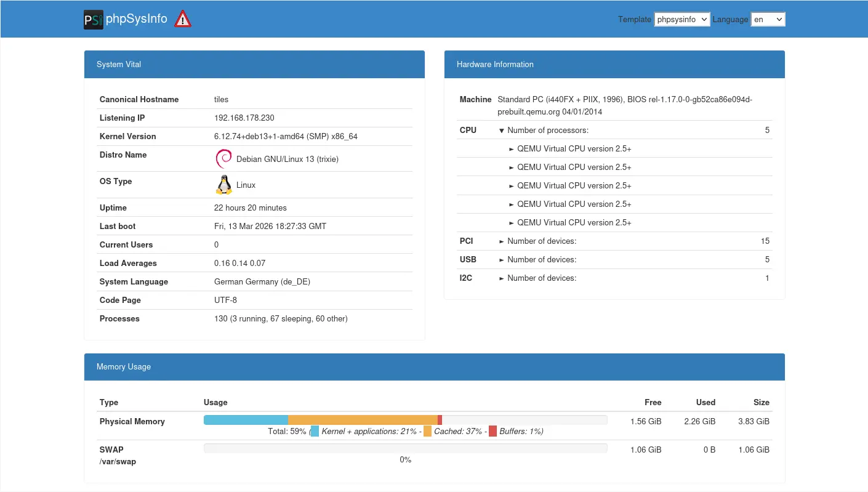Screen dimensions: 868x492
Task: Click the Debian swirl logo icon
Action: point(223,159)
